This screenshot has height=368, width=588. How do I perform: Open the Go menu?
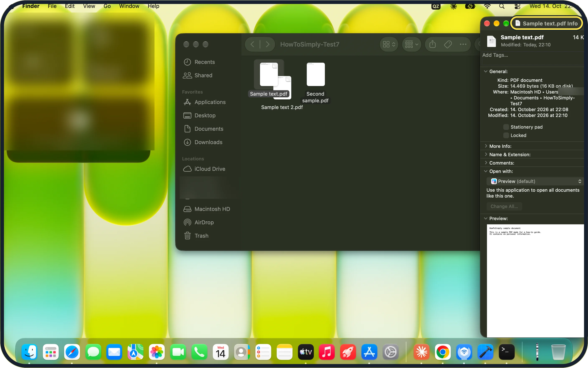point(107,6)
